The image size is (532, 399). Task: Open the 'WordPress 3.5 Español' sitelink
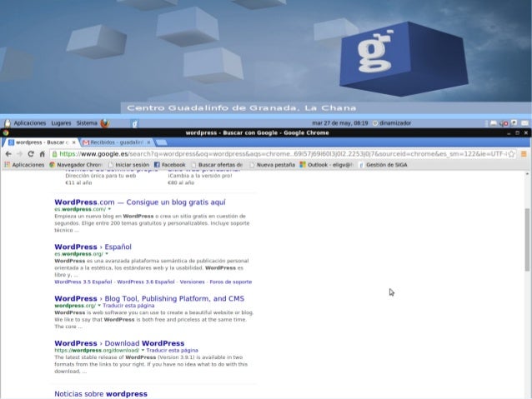click(83, 282)
